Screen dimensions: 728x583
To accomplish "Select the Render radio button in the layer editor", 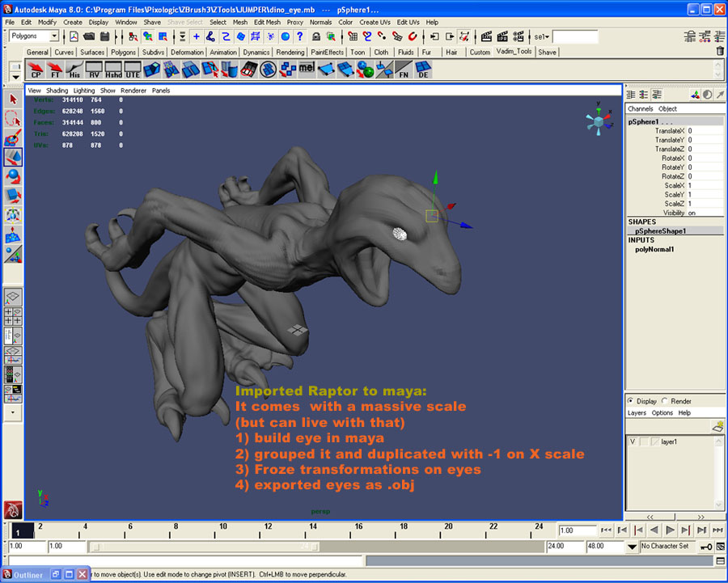I will (x=665, y=401).
